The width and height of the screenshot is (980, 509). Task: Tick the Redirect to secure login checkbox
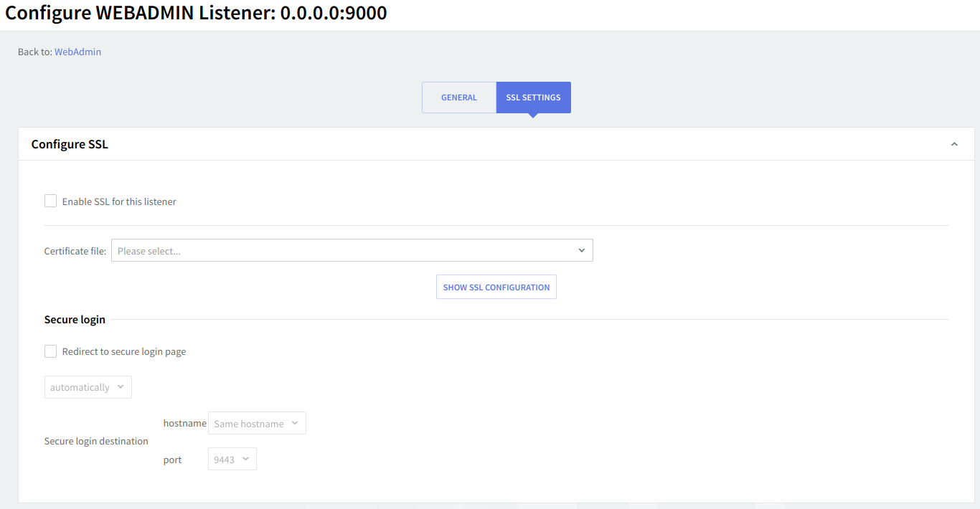tap(51, 351)
